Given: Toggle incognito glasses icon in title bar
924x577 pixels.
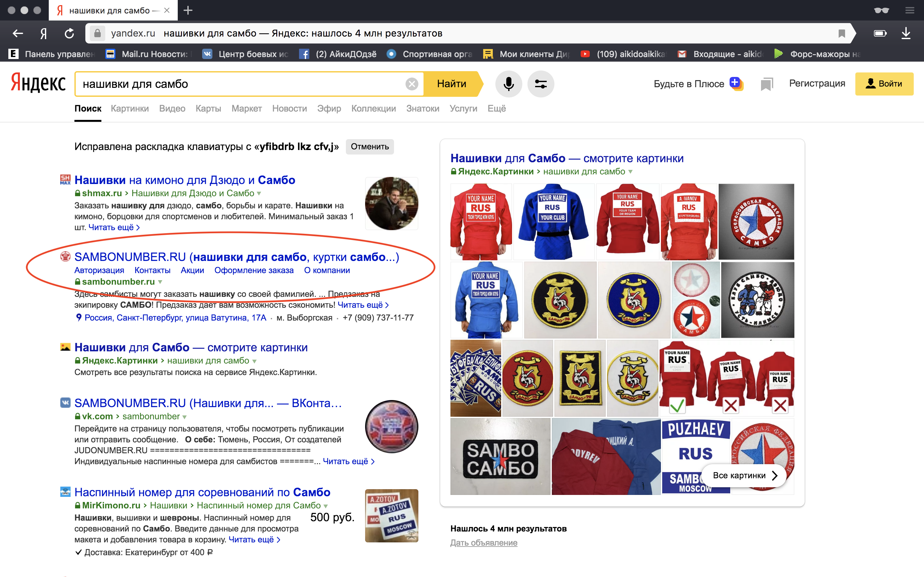Looking at the screenshot, I should [x=881, y=10].
